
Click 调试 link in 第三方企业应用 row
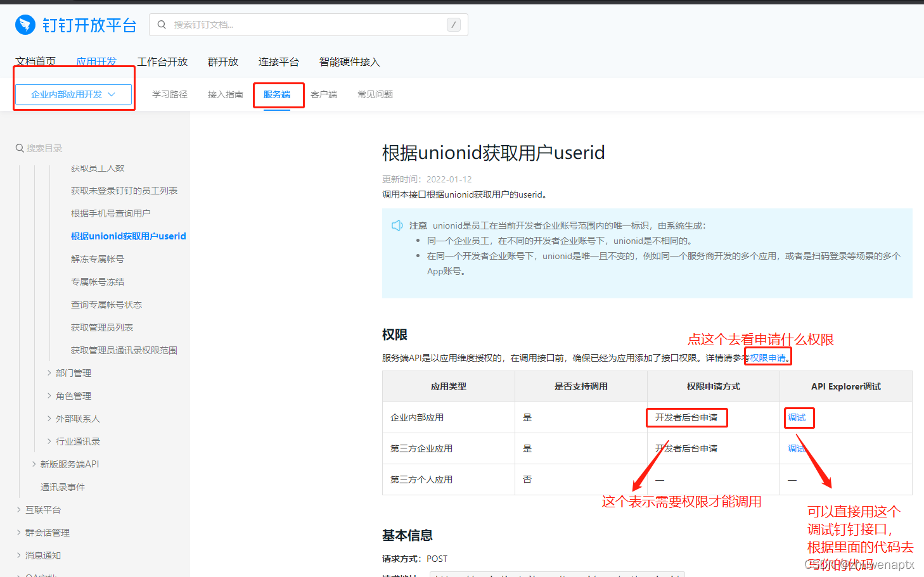pos(797,448)
